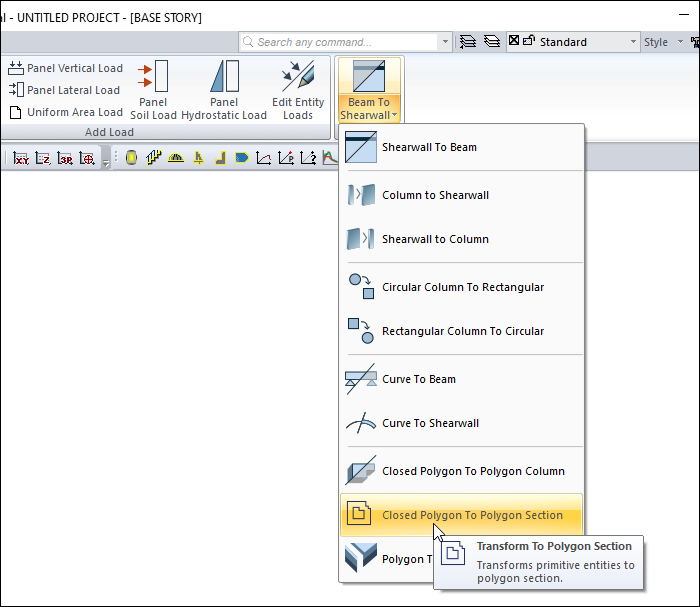
Task: Click the Beam To Shearwall button icon
Action: [369, 76]
